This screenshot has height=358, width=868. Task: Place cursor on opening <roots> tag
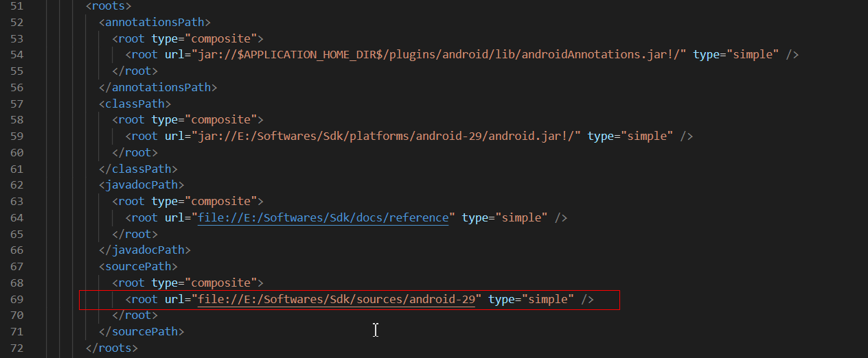click(x=108, y=5)
